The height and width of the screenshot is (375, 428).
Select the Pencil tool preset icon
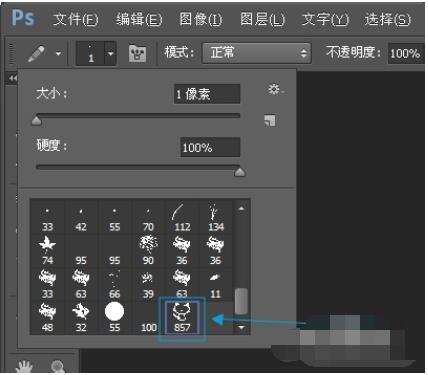(37, 54)
